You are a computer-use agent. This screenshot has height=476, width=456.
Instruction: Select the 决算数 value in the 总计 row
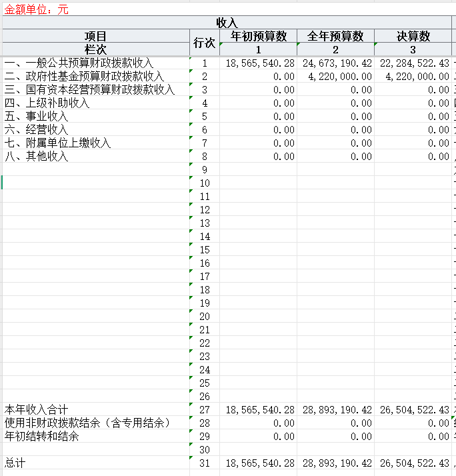coord(414,463)
